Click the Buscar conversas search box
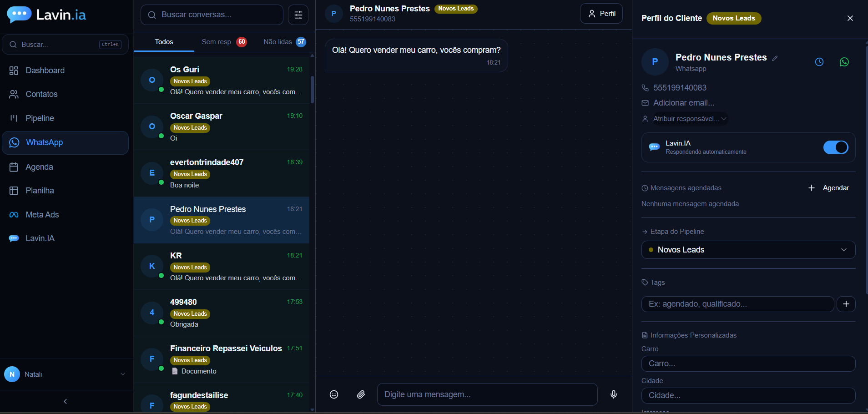The width and height of the screenshot is (868, 414). click(212, 15)
